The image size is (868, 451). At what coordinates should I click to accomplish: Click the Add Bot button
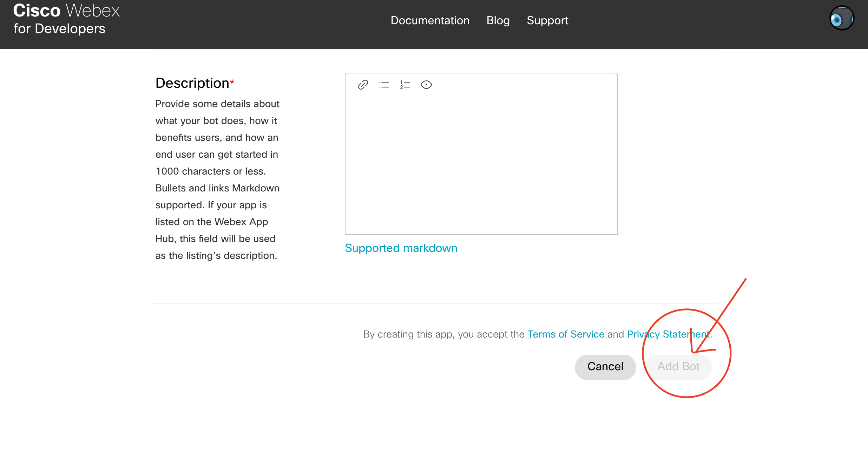tap(678, 367)
